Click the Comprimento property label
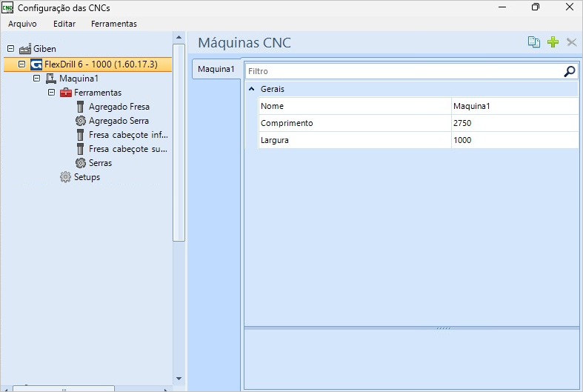This screenshot has height=392, width=583. (x=287, y=123)
